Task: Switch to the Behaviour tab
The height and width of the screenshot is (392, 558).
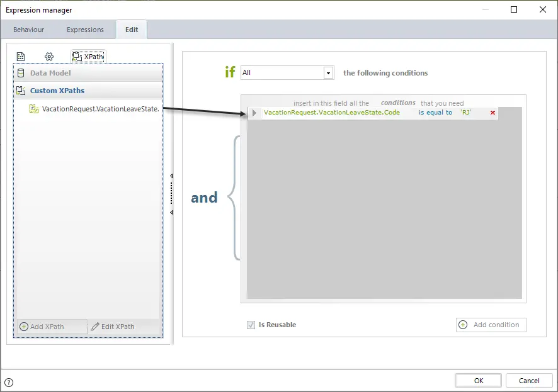Action: coord(28,30)
